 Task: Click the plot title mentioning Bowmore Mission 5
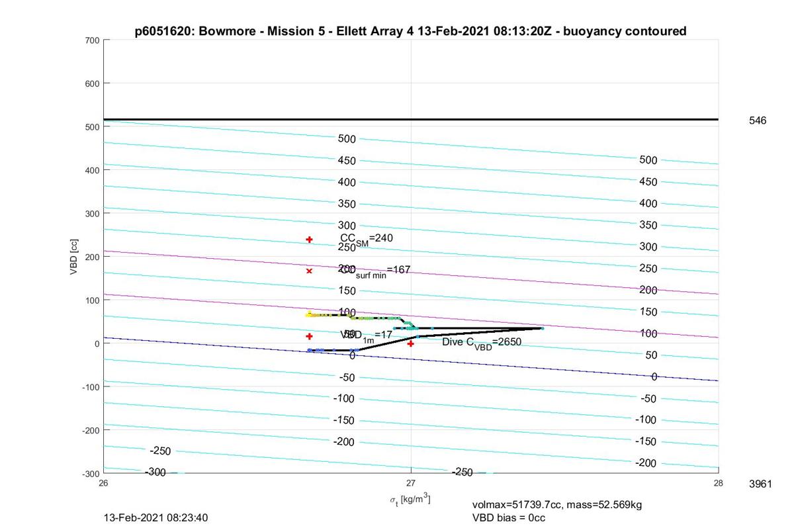[x=410, y=31]
